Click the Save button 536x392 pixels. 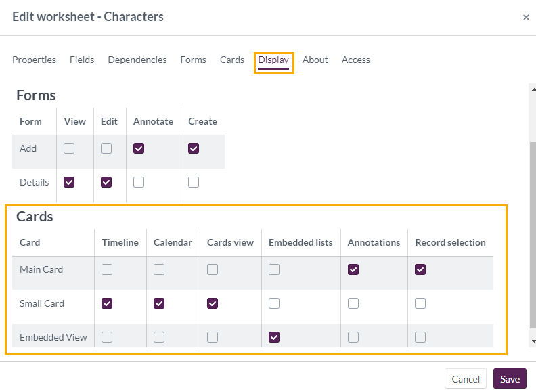pos(510,379)
